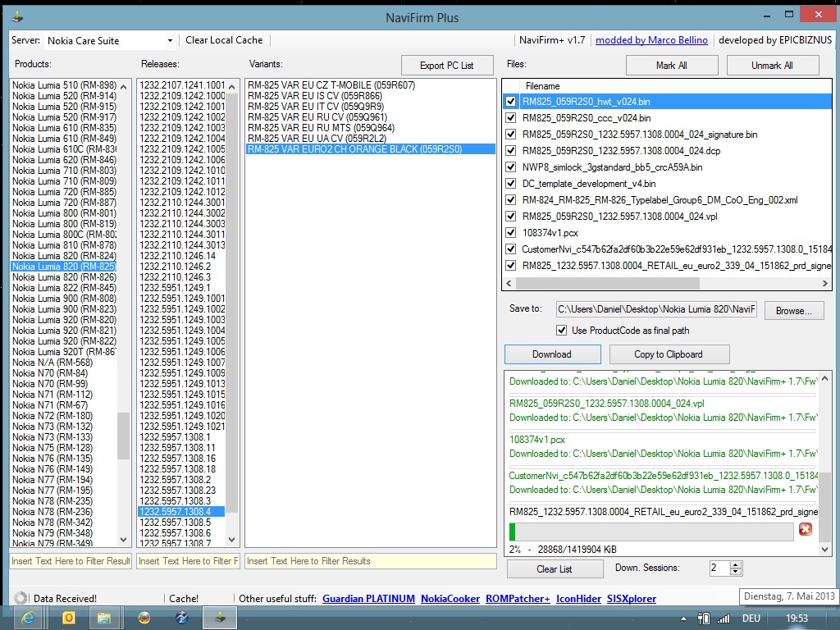
Task: Click the Files list horizontal scrollbar thumb
Action: [x=608, y=283]
